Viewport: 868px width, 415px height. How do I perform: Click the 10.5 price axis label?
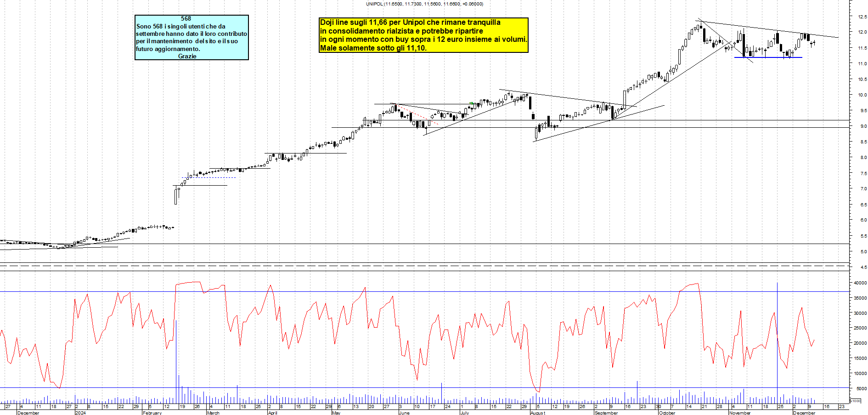[x=862, y=79]
